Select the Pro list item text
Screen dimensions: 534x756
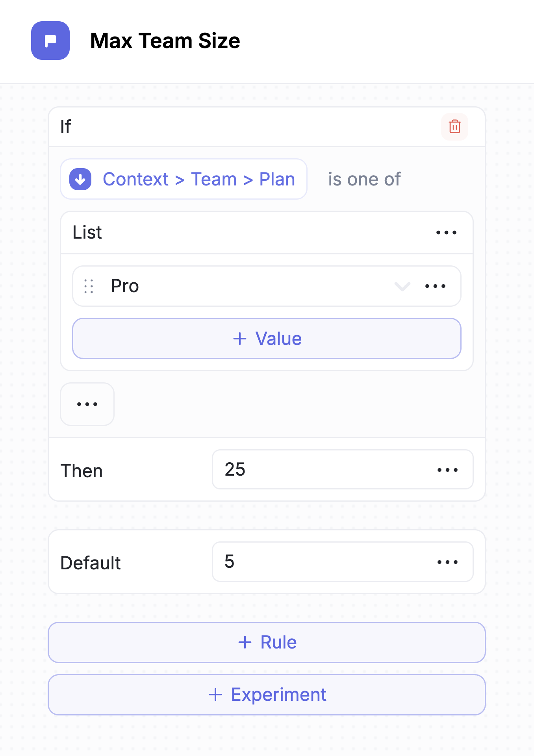pyautogui.click(x=125, y=286)
